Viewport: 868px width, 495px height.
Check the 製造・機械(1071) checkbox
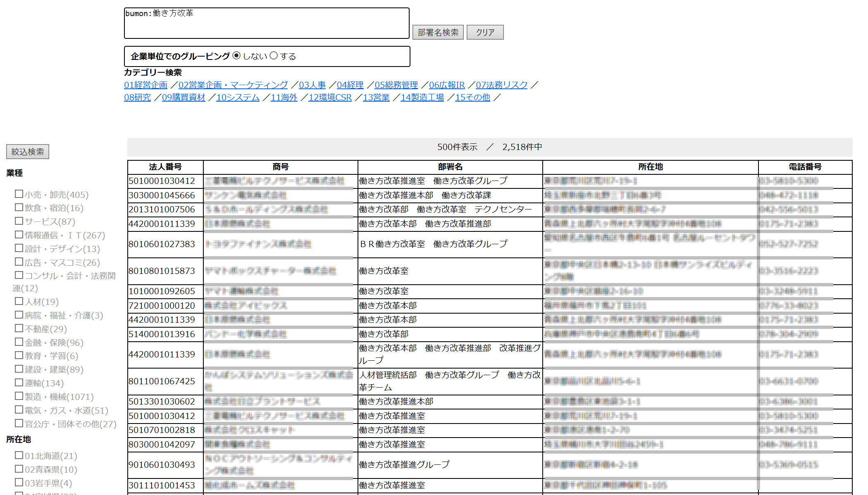click(x=18, y=396)
